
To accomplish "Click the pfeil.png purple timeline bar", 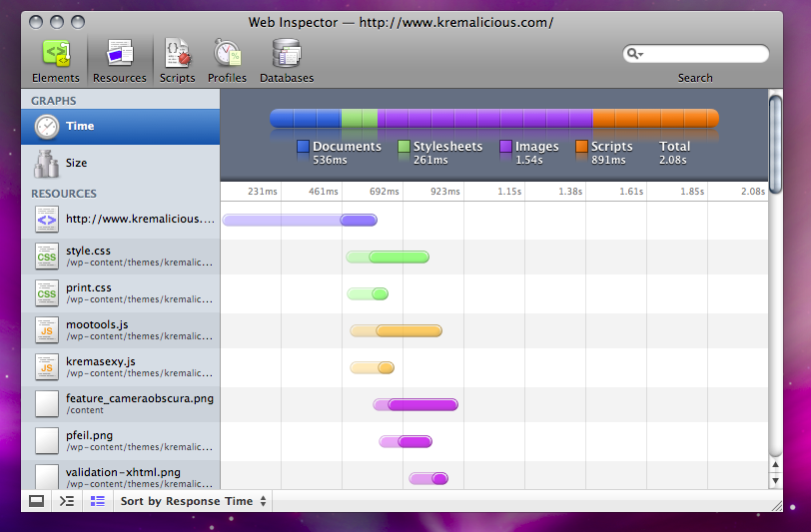I will (405, 441).
